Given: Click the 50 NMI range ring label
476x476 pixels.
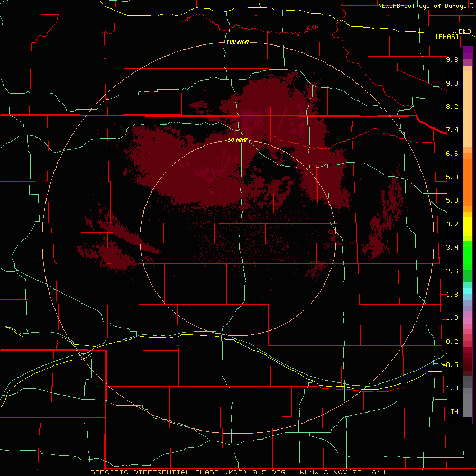Looking at the screenshot, I should pyautogui.click(x=237, y=140).
